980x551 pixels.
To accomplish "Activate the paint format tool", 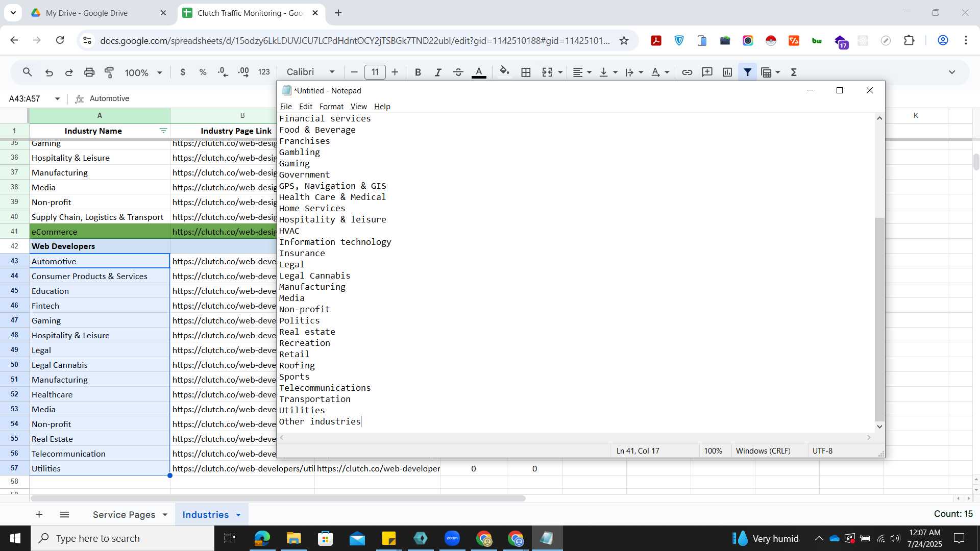I will pos(109,72).
